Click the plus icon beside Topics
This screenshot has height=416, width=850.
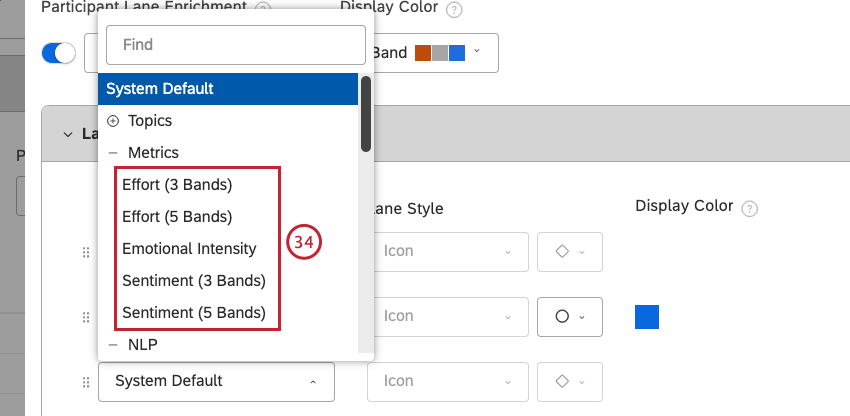[x=112, y=121]
